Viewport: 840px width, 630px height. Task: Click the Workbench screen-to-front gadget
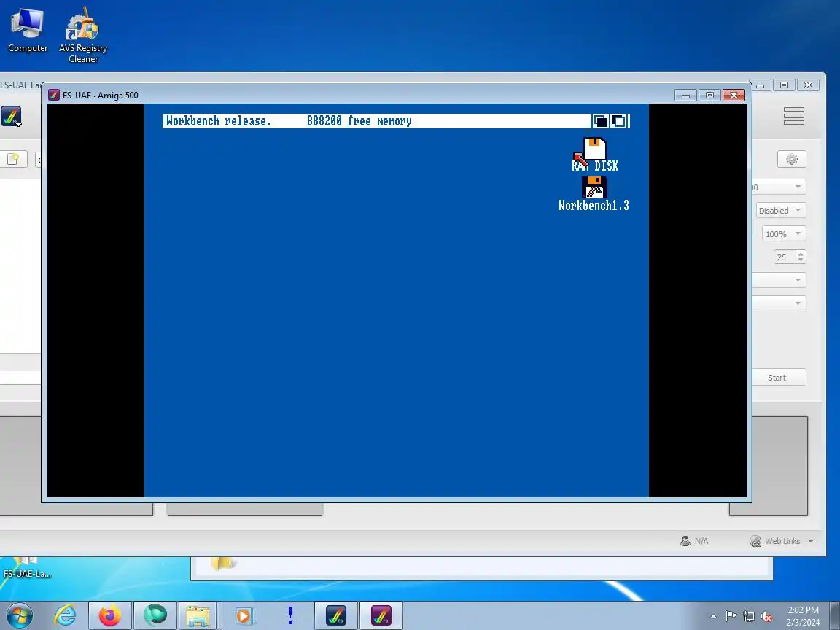[619, 121]
